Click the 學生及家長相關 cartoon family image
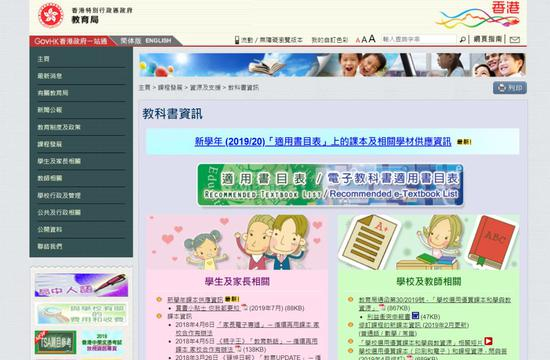The height and width of the screenshot is (360, 550). click(237, 242)
